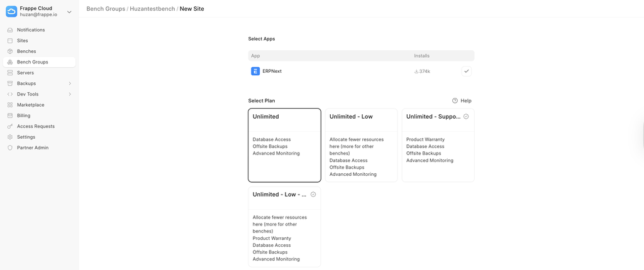
Task: Expand the Backups submenu chevron
Action: tap(70, 84)
